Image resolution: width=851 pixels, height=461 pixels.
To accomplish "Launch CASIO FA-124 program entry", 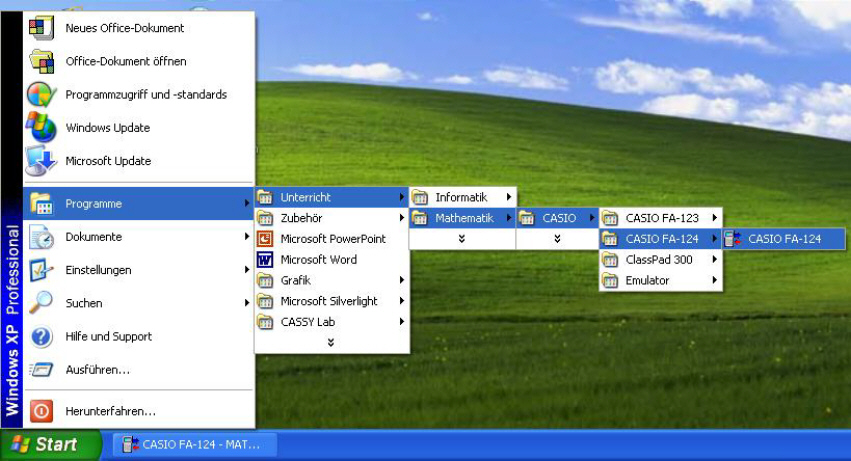I will [784, 238].
